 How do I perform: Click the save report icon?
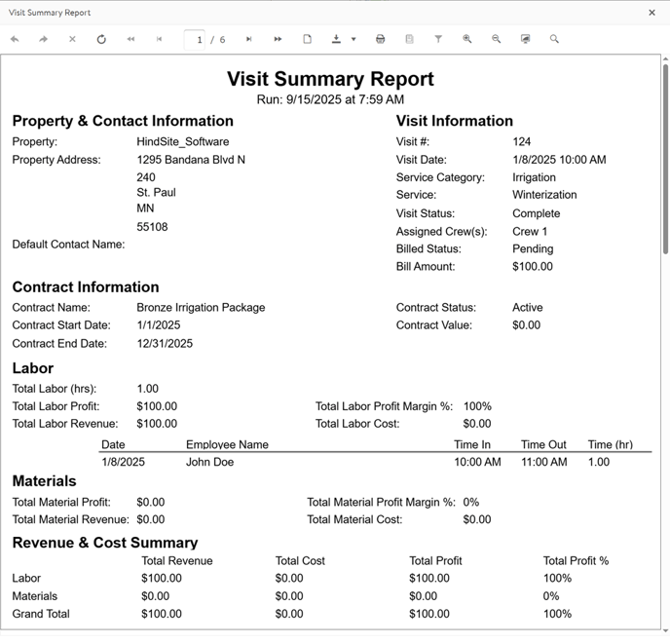(x=409, y=40)
